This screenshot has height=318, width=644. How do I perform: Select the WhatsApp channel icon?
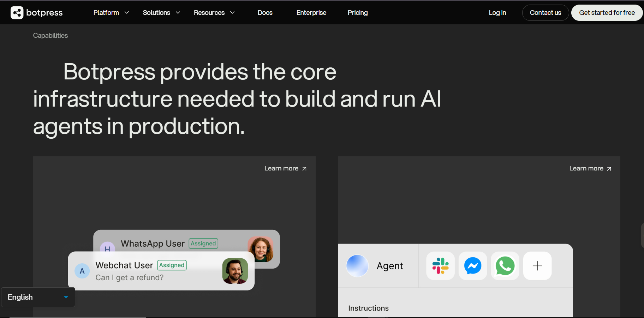pos(505,266)
